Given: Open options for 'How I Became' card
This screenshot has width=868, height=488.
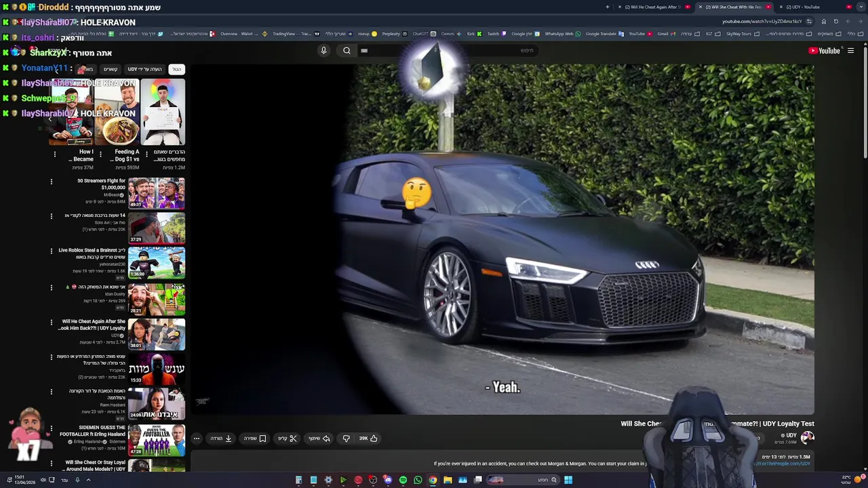Looking at the screenshot, I should tap(55, 155).
